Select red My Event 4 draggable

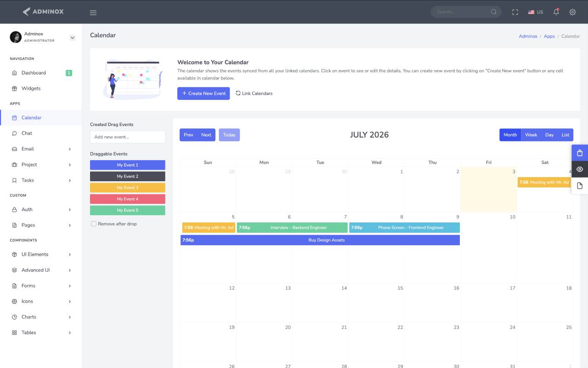point(128,199)
